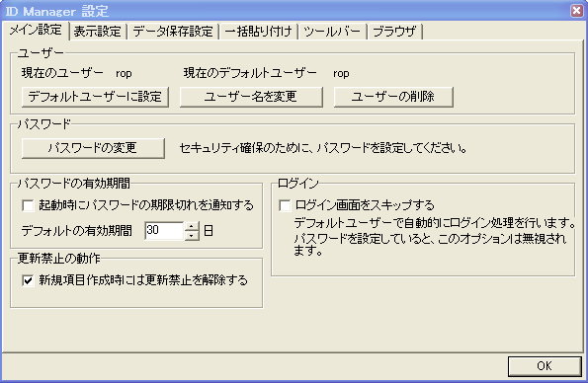The width and height of the screenshot is (588, 383).
Task: Click the デフォルトユーザーで自動的に description text
Action: (434, 223)
